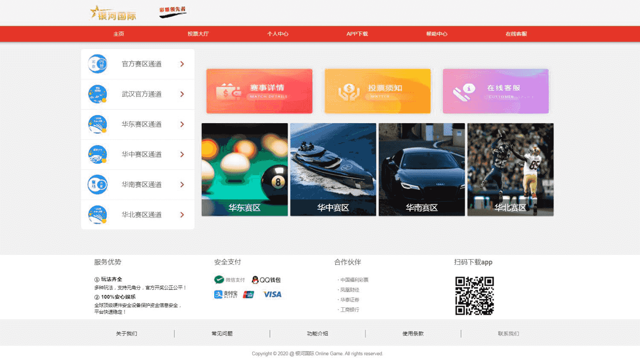Open the 赛事详情 banner card

click(259, 91)
